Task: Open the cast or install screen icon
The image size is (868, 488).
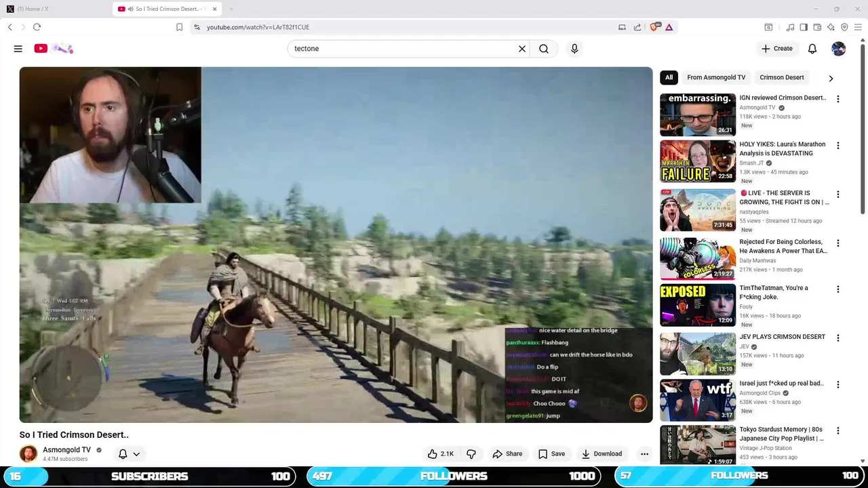Action: [x=622, y=27]
